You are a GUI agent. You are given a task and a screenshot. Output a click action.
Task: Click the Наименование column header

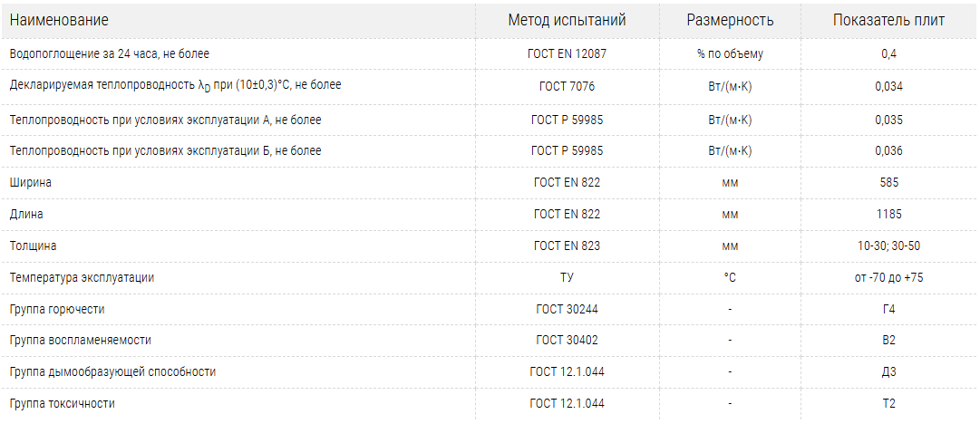click(x=59, y=20)
